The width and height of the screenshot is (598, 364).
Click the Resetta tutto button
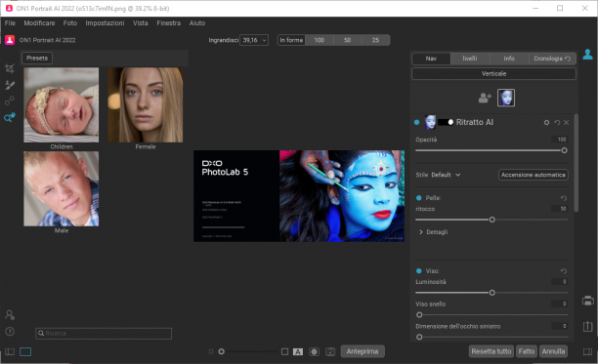[491, 351]
